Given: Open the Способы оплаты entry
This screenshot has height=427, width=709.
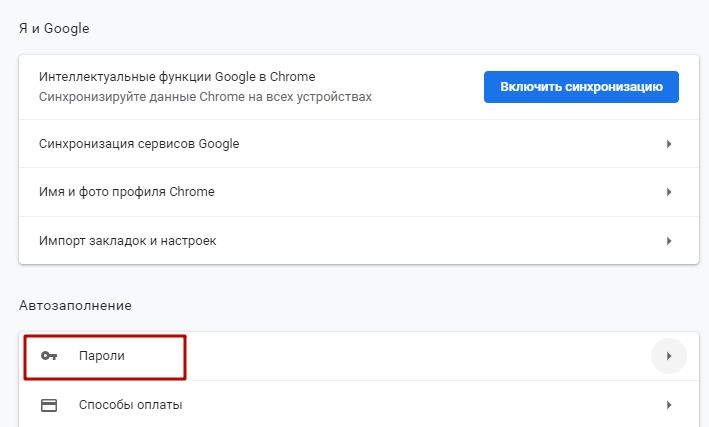Looking at the screenshot, I should pos(130,405).
